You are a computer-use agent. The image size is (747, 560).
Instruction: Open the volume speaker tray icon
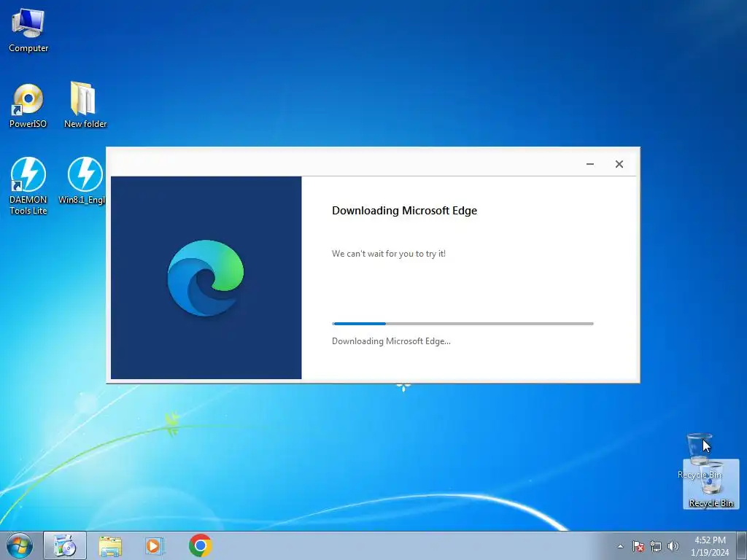(673, 546)
